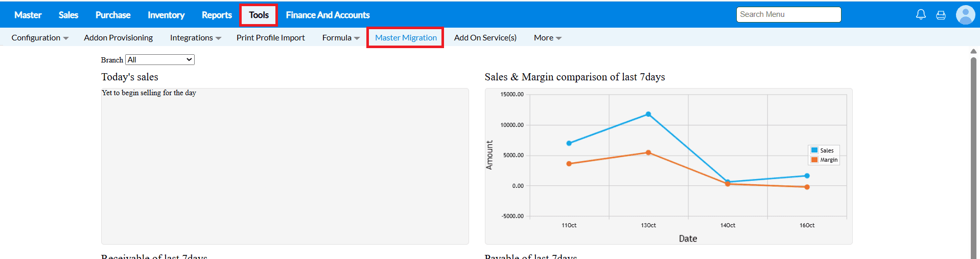Open the Inventory menu
Screen dimensions: 980x259
[x=166, y=15]
